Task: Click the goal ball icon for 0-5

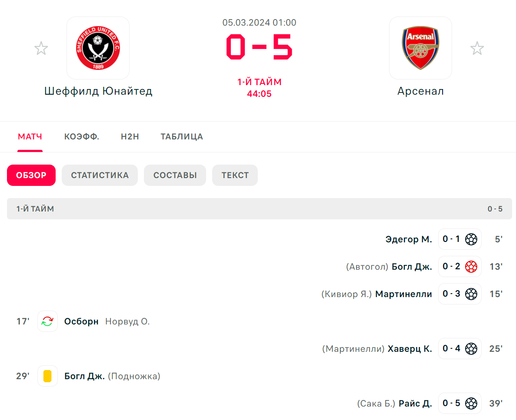Action: 471,403
